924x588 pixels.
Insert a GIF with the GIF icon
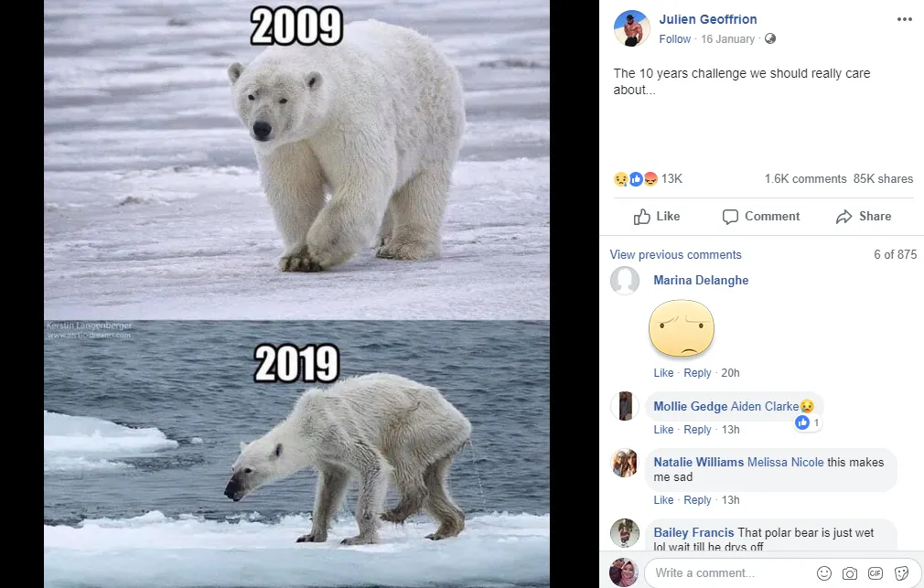pos(876,572)
